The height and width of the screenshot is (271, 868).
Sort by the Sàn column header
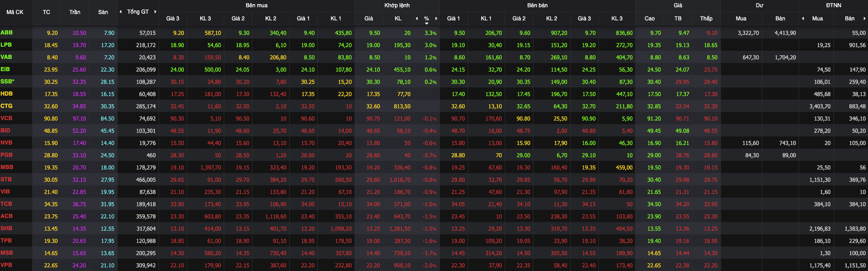(x=103, y=12)
